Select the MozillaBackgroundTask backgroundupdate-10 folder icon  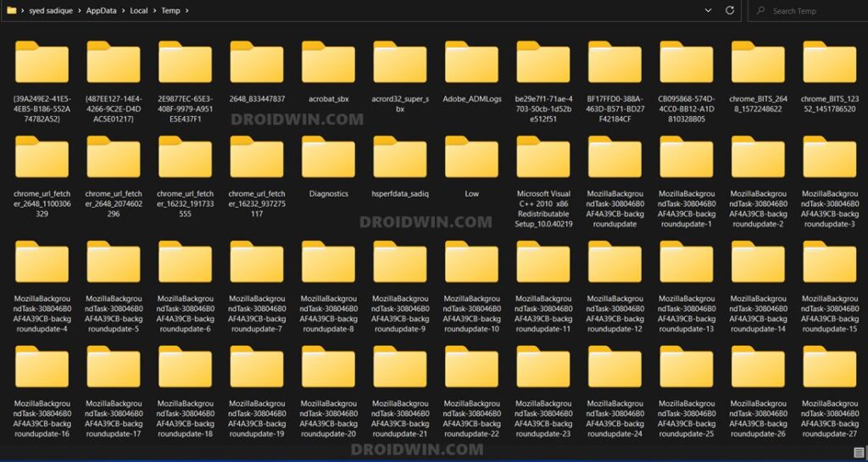point(471,262)
